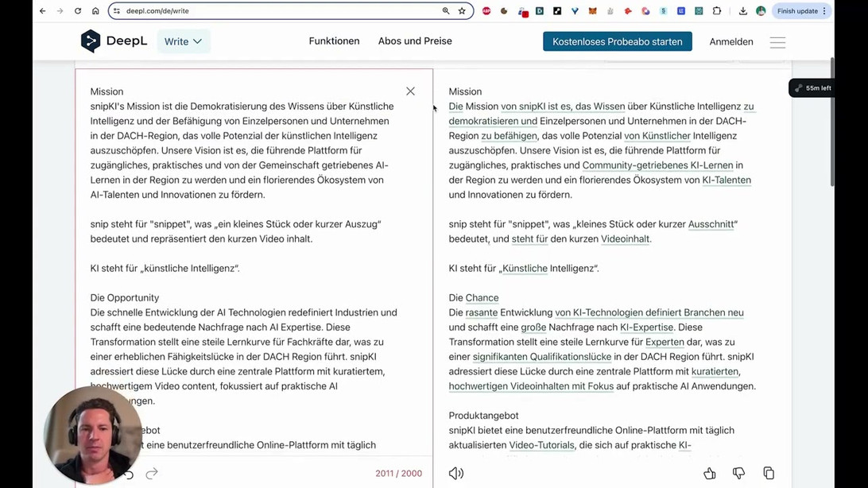Click the Anmelden login link

click(730, 41)
